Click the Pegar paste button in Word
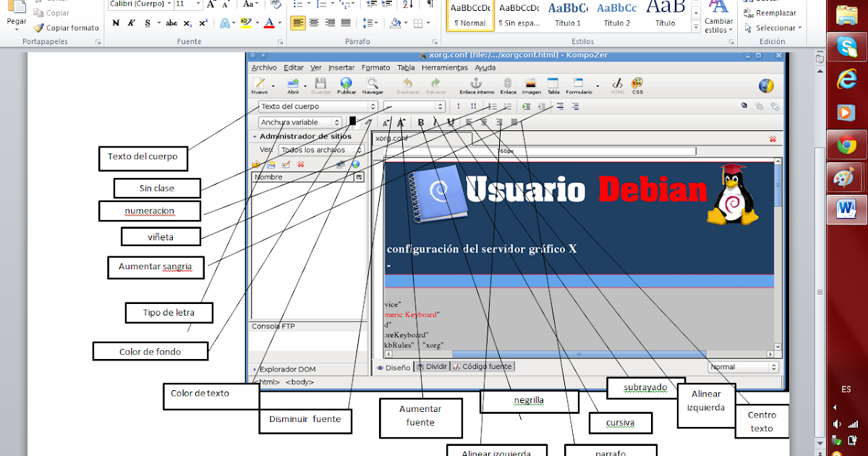 point(16,16)
